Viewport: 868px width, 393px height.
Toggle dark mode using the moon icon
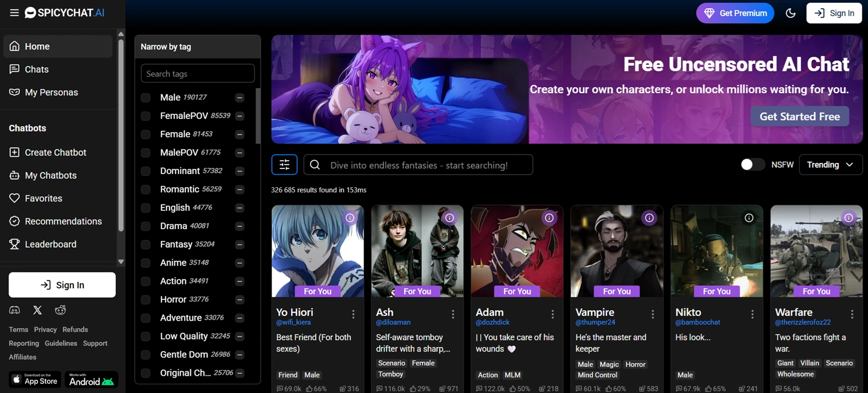pyautogui.click(x=790, y=13)
